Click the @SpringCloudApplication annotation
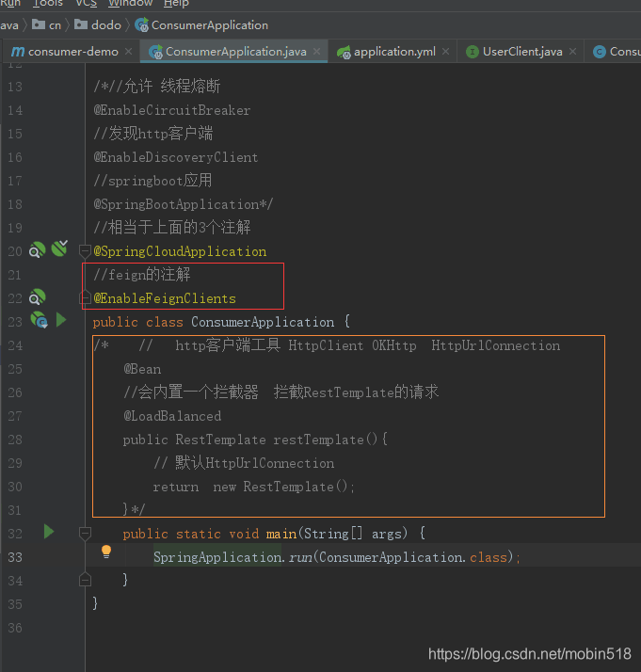Viewport: 641px width, 672px height. [180, 251]
